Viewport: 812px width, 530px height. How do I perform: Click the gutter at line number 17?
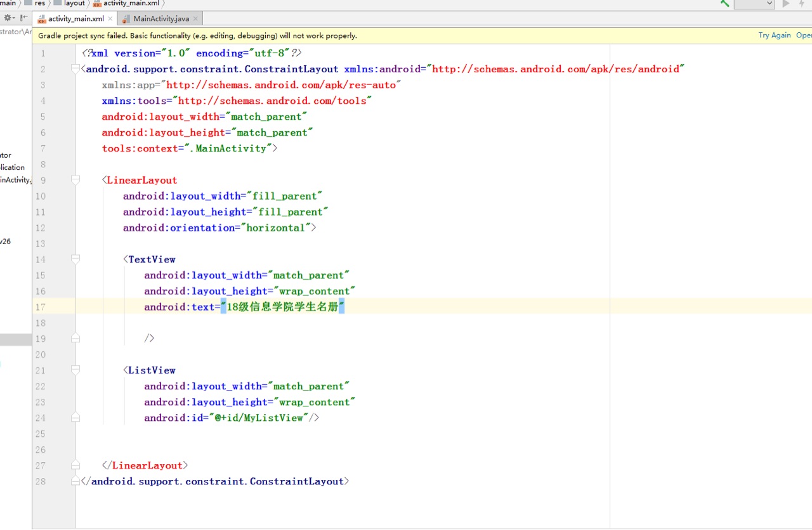(x=41, y=307)
